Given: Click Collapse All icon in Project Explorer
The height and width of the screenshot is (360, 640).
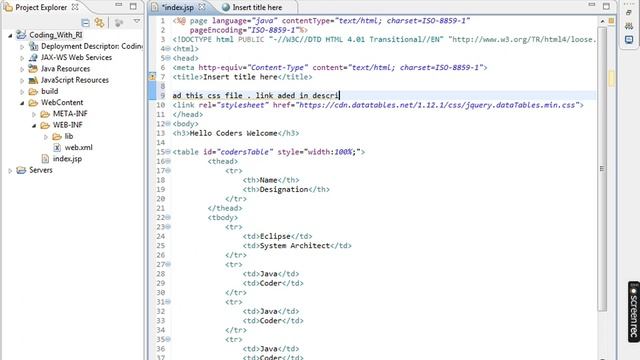Looking at the screenshot, I should coord(85,23).
